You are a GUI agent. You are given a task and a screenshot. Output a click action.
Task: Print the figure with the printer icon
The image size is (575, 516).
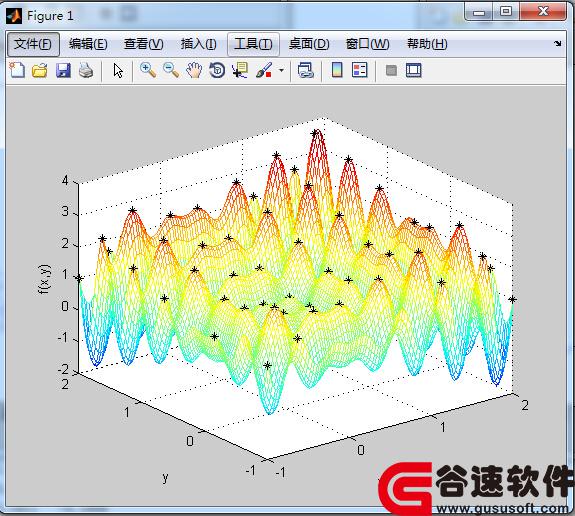(86, 70)
